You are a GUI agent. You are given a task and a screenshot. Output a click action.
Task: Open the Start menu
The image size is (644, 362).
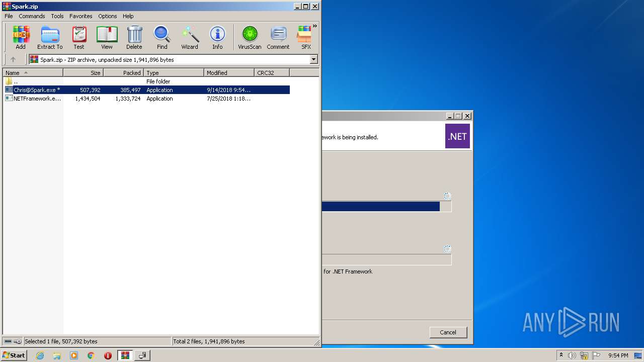coord(14,355)
